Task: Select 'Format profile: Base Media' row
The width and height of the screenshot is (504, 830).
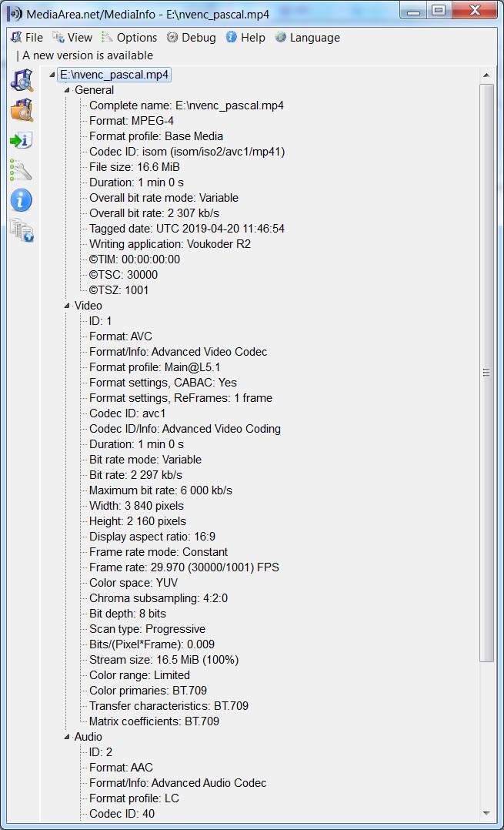Action: [x=156, y=136]
